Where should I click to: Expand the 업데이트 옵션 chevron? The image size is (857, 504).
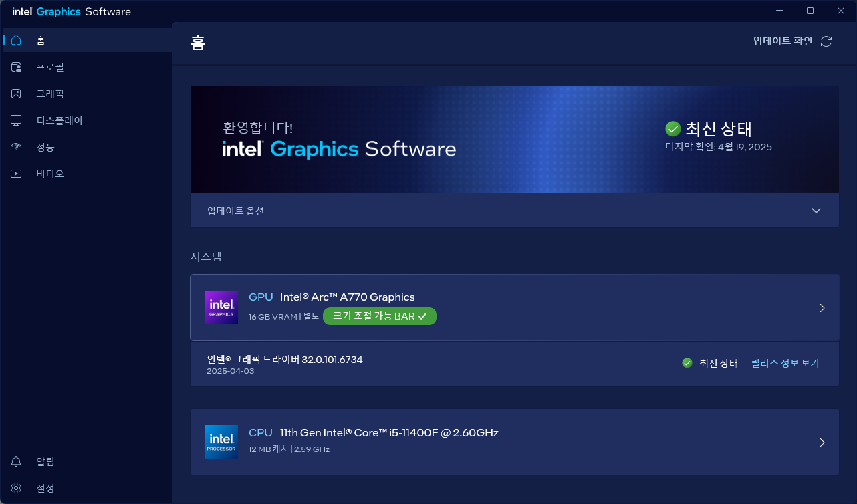816,211
